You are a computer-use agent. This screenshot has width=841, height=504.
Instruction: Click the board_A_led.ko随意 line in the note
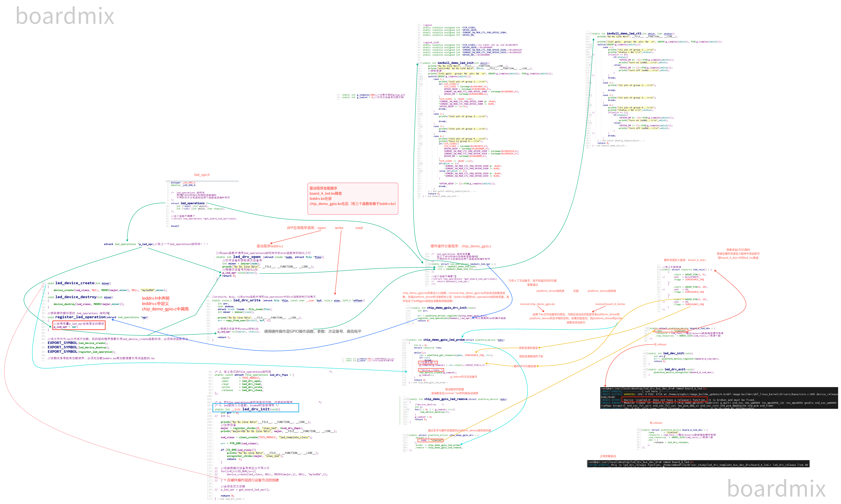[325, 194]
